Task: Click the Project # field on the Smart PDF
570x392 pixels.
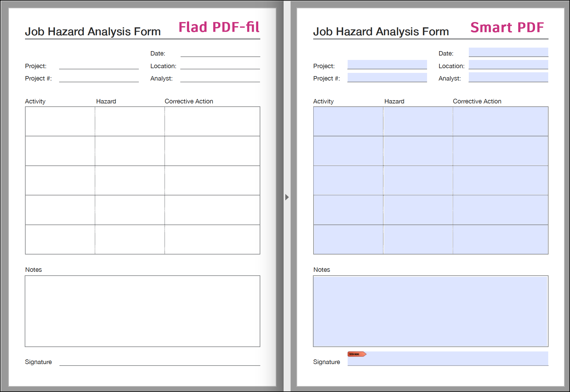Action: click(x=387, y=77)
